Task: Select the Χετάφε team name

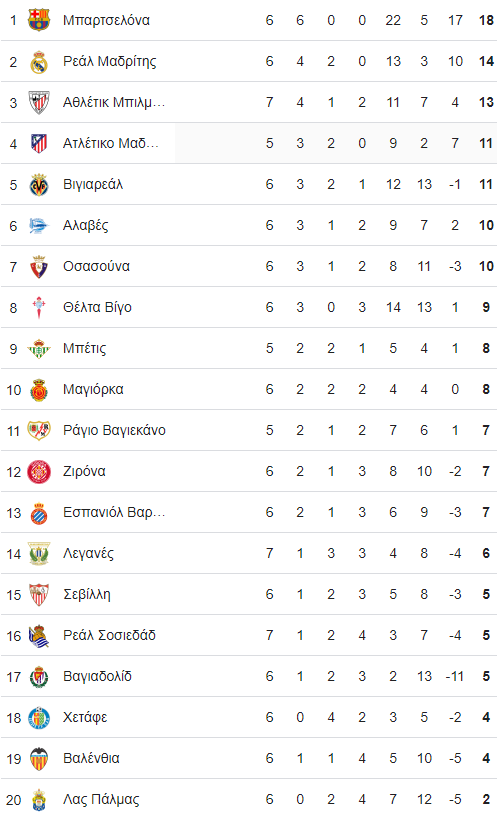Action: point(85,718)
